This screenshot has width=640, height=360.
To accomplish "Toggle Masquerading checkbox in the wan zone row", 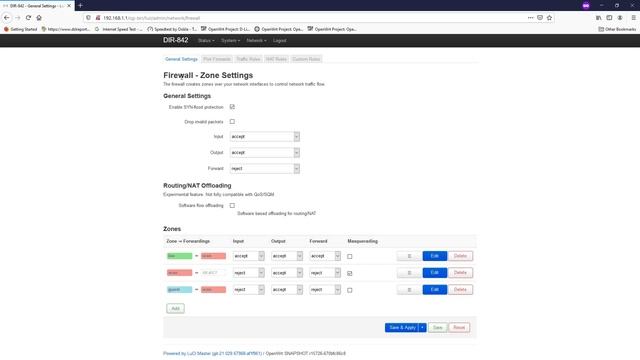I will [x=350, y=273].
